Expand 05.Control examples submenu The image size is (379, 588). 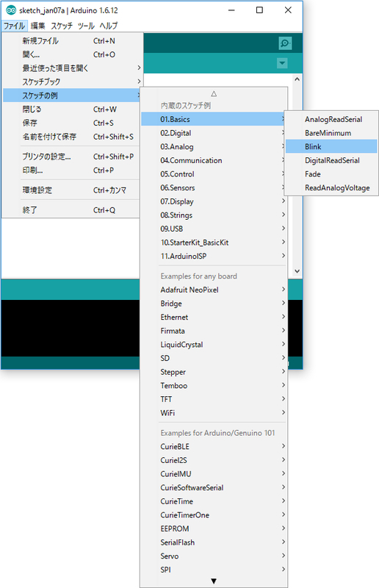pyautogui.click(x=214, y=174)
